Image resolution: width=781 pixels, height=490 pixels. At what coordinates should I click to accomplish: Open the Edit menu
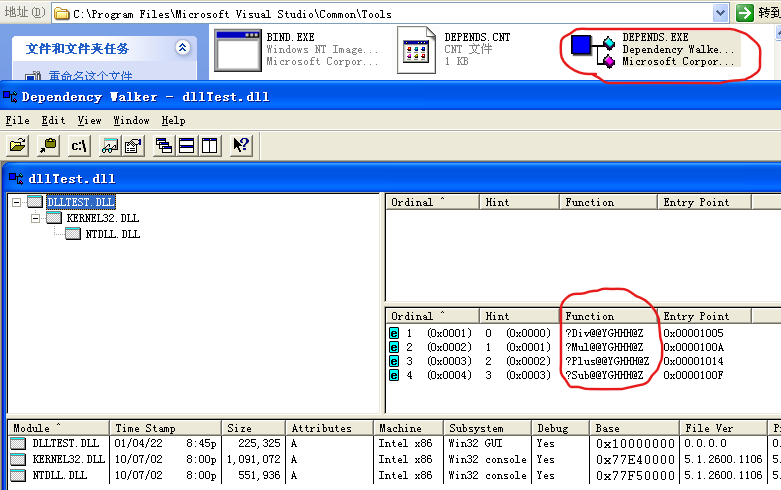click(x=53, y=121)
